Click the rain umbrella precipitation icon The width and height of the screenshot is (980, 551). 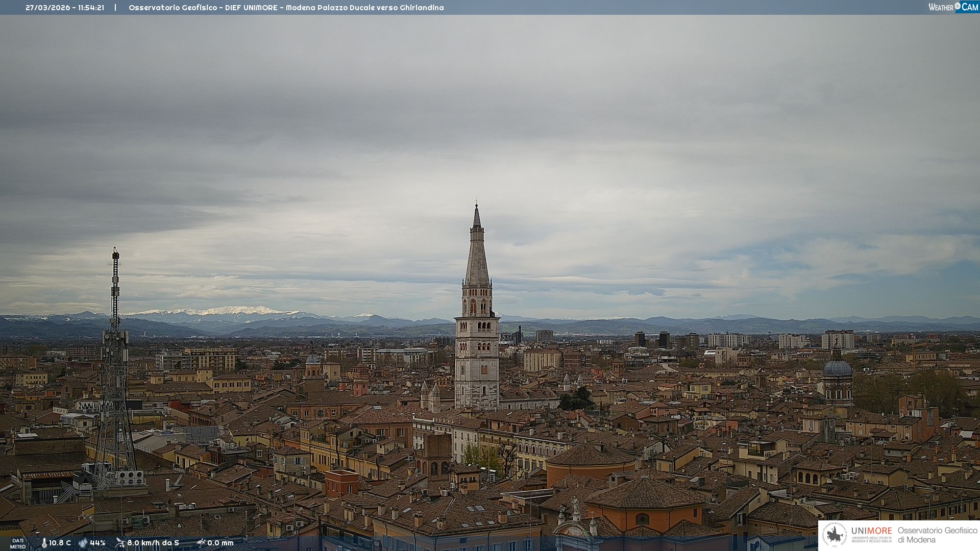point(201,543)
